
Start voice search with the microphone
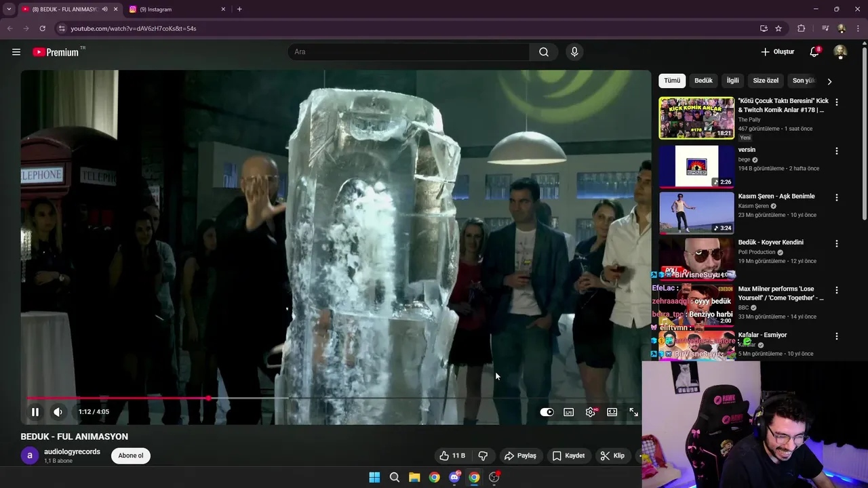[574, 52]
